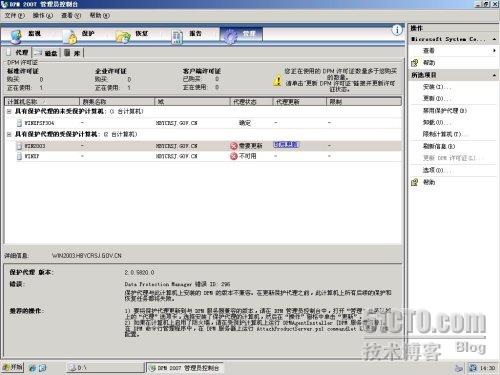Sort by 群集名称 column header

coord(117,101)
